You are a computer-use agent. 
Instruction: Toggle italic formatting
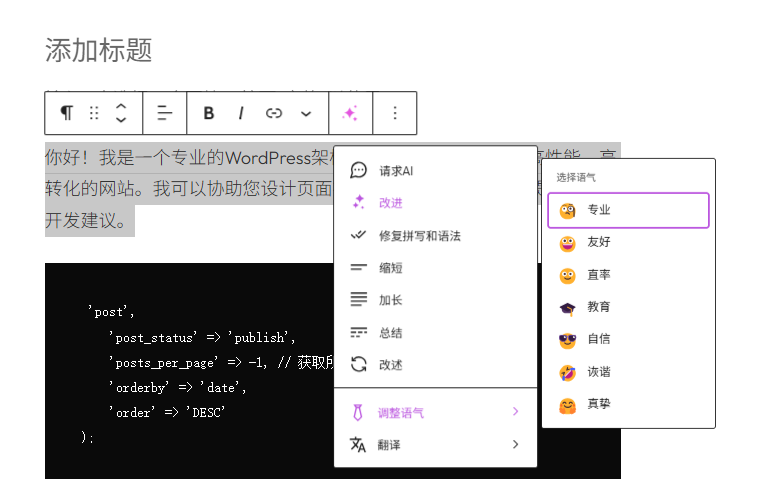point(241,113)
